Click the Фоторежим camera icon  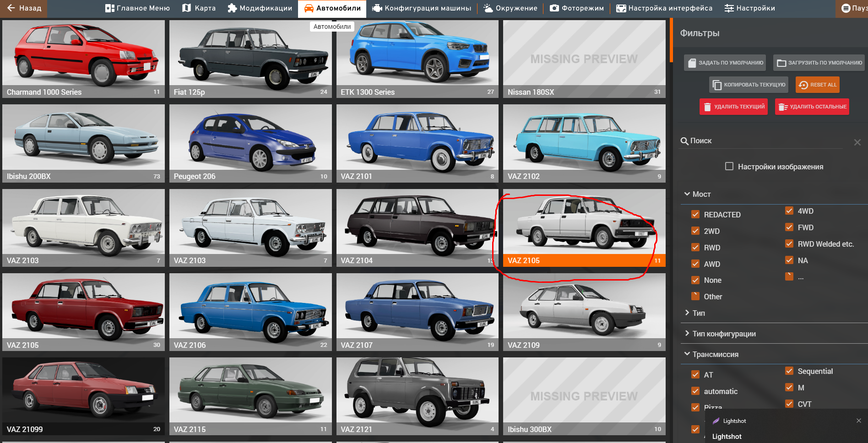[554, 8]
